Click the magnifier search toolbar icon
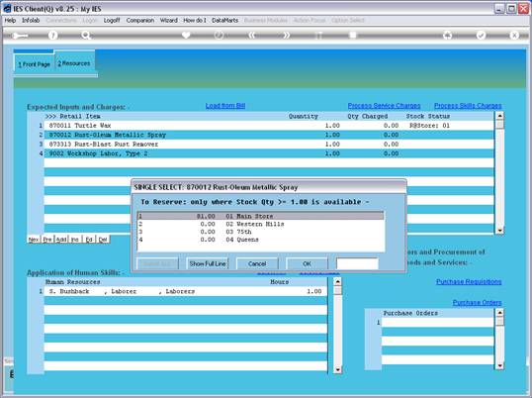 tap(86, 36)
